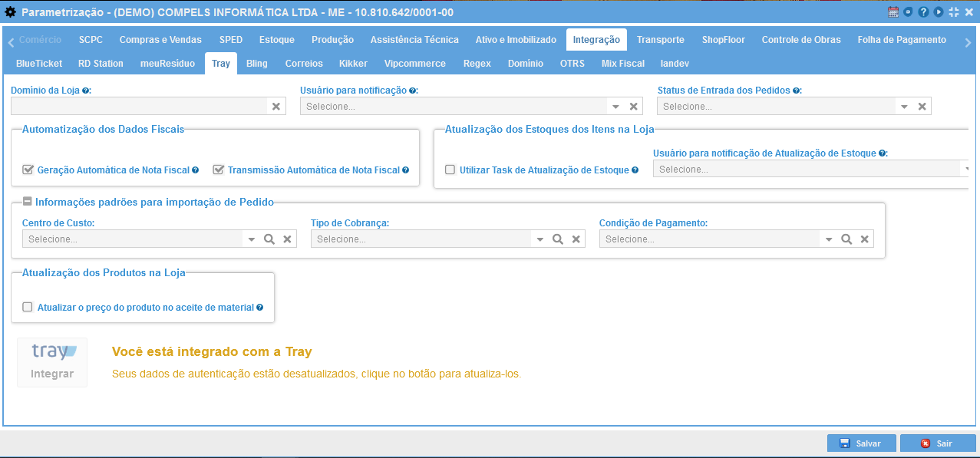
Task: Show help for Status de Entrada dos Pedidos
Action: (x=796, y=91)
